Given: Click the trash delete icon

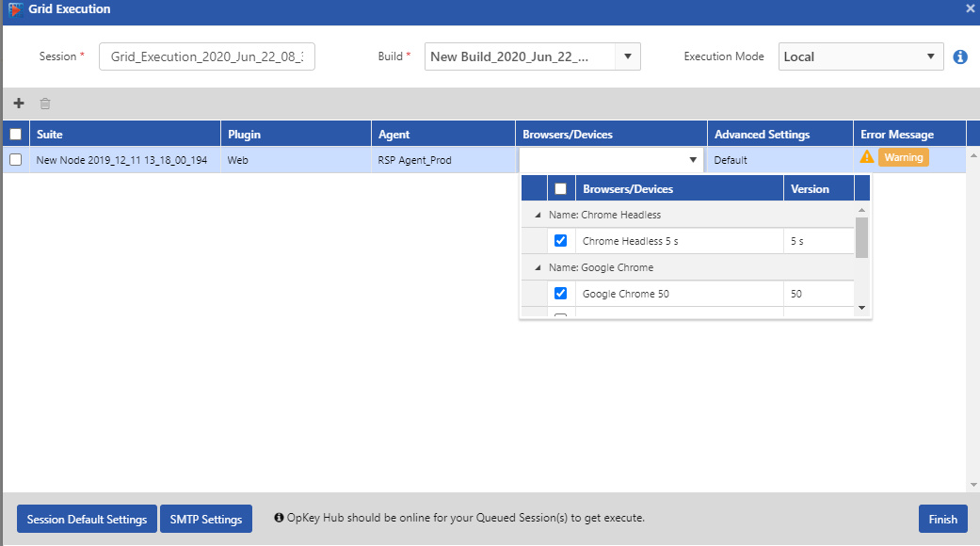Looking at the screenshot, I should pos(45,104).
